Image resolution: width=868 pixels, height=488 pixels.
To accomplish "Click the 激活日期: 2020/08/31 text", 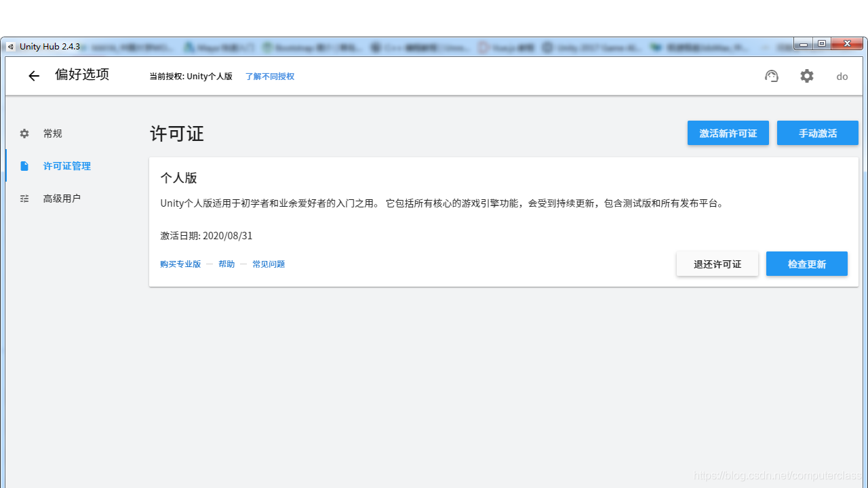I will (206, 236).
